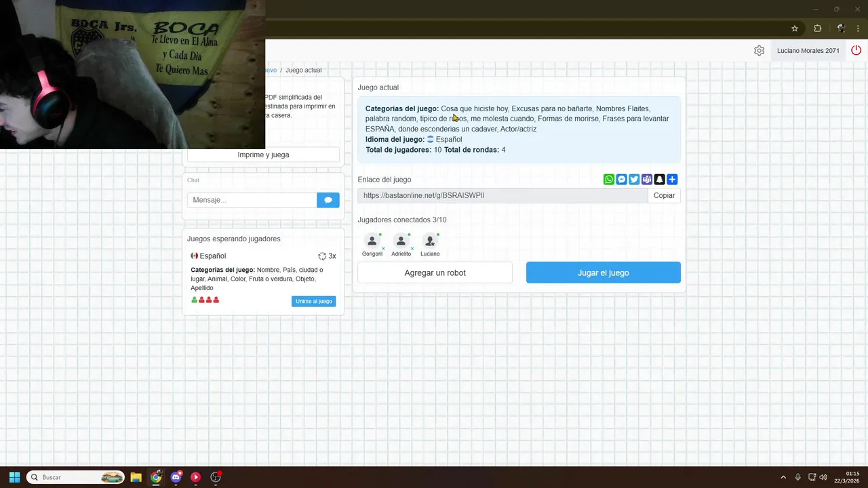Click the Mensaje chat input field
Screen dimensions: 868x488
click(252, 200)
